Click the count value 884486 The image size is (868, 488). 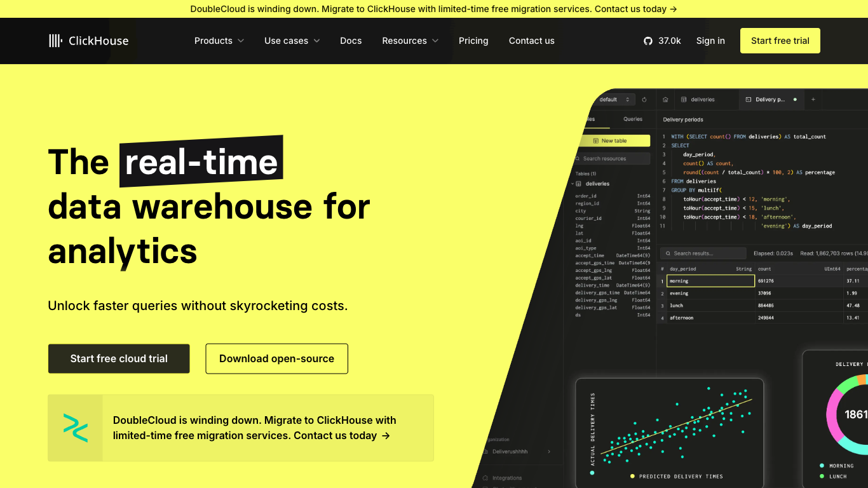pyautogui.click(x=766, y=306)
